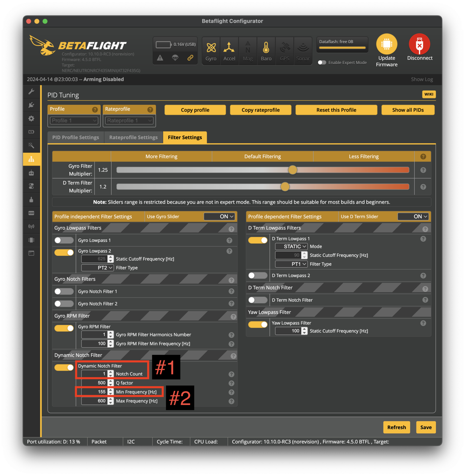The image size is (465, 476).
Task: Open the Setup tab wrench icon
Action: pos(31,92)
